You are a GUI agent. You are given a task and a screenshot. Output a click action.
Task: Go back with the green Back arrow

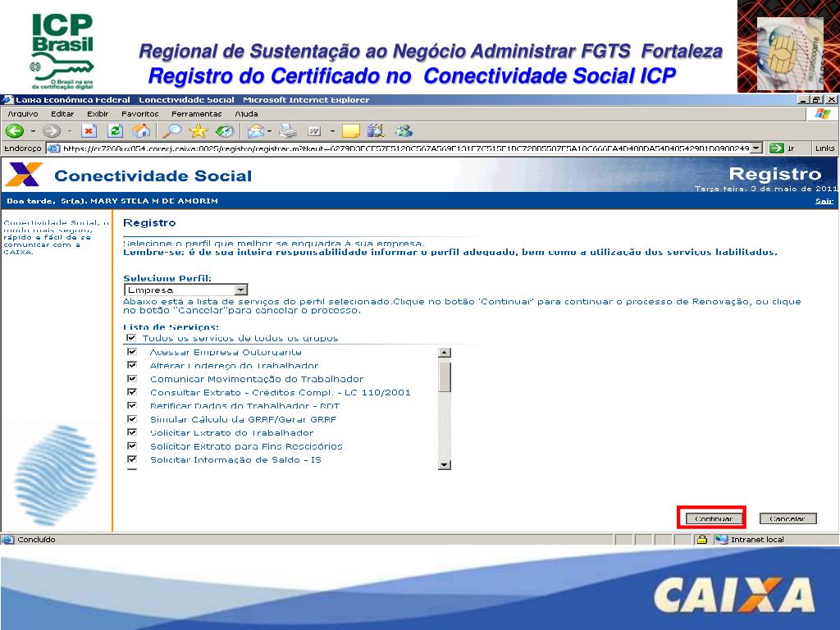point(15,131)
